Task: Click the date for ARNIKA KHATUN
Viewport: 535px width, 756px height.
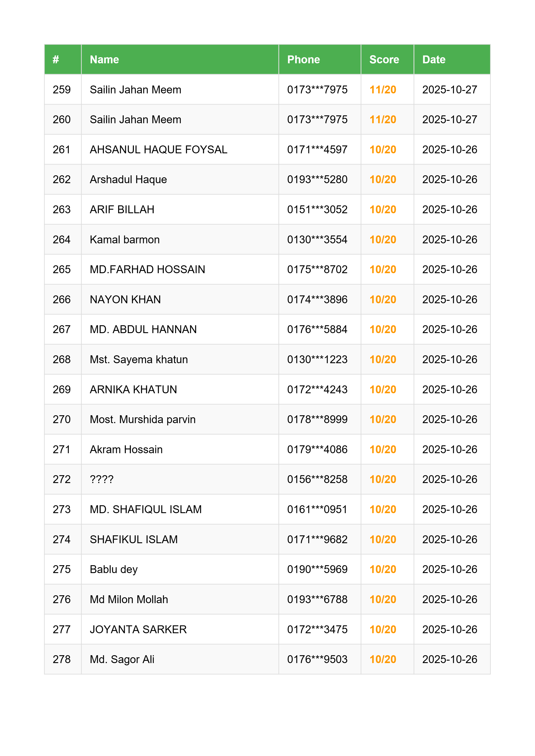Action: (449, 389)
